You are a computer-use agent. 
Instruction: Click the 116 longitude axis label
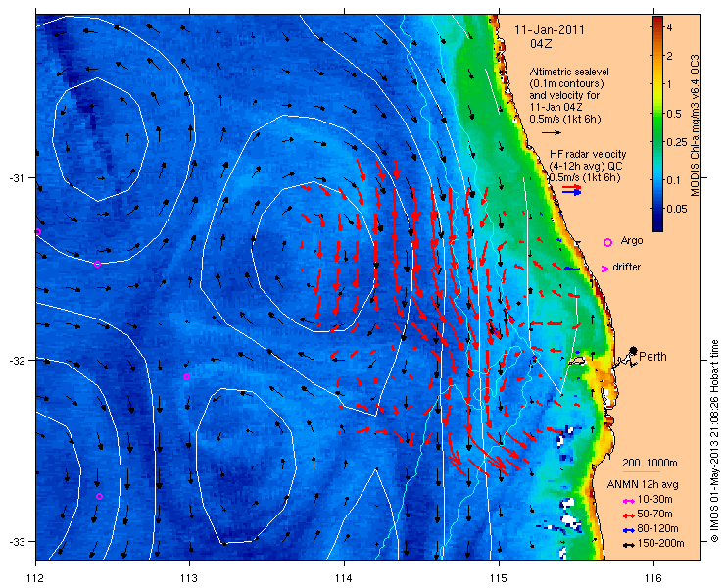tap(653, 578)
